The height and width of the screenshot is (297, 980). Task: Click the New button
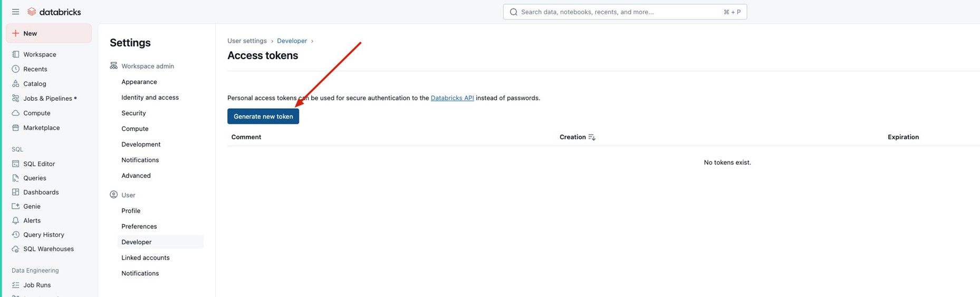pyautogui.click(x=49, y=33)
